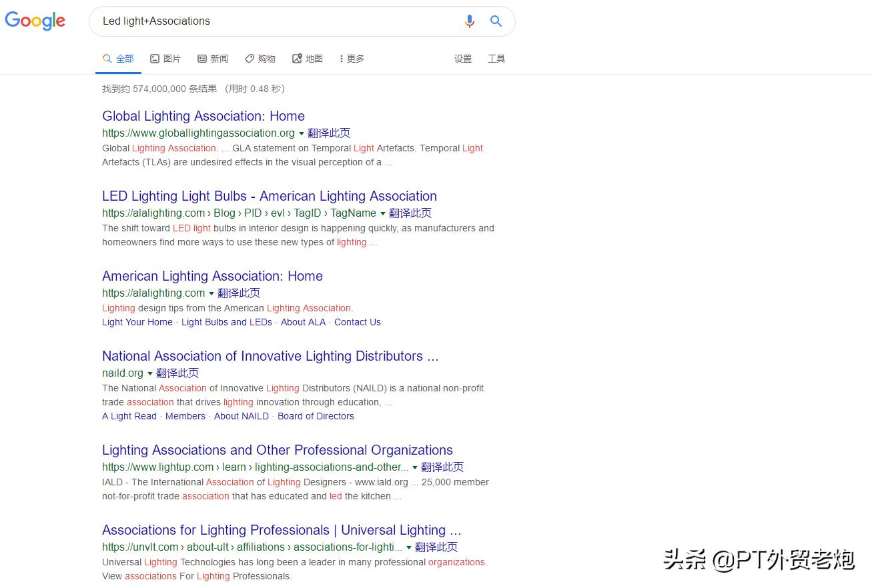Expand the URL options arrow for naild.org

pos(149,373)
